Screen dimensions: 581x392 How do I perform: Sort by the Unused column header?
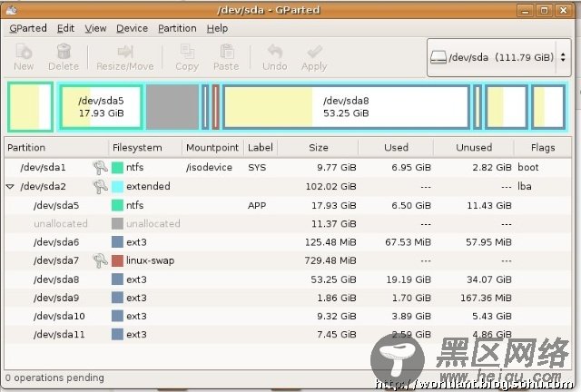tap(474, 148)
